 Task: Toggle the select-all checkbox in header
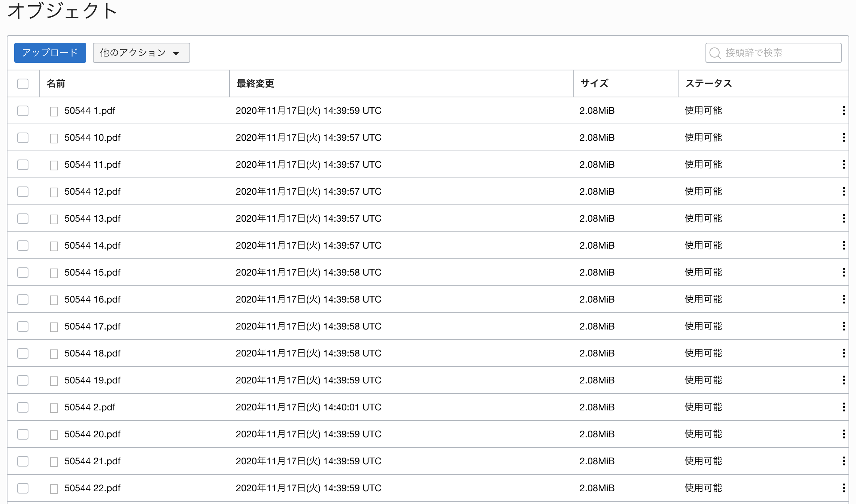point(23,84)
